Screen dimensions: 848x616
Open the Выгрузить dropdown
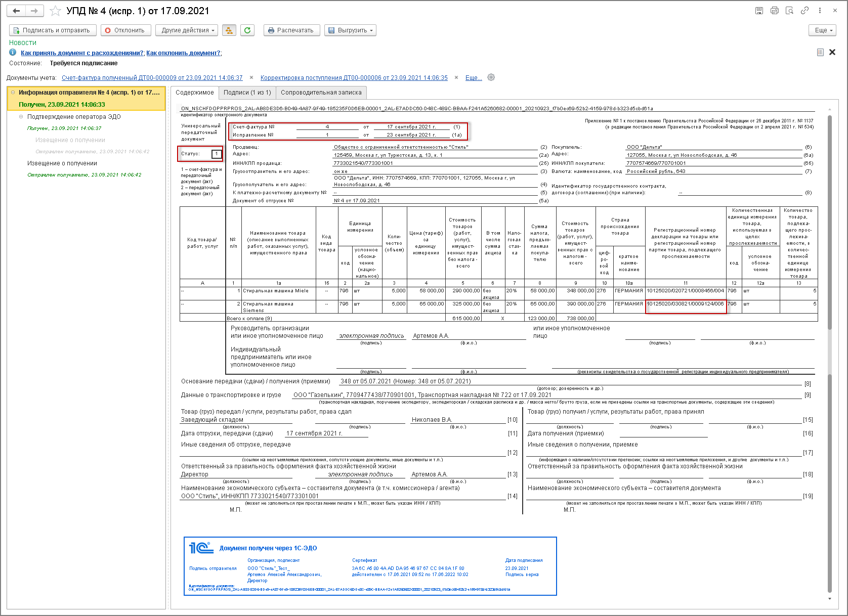click(350, 30)
